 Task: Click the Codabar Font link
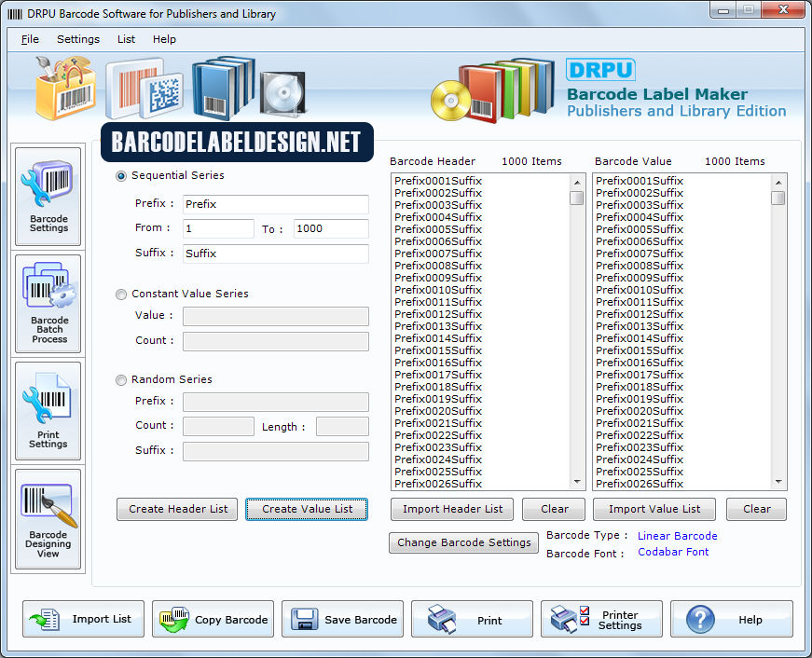[x=673, y=552]
